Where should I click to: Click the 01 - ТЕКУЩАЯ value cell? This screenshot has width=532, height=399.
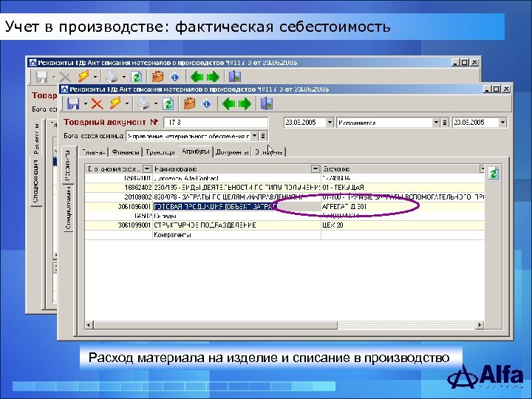click(x=403, y=187)
